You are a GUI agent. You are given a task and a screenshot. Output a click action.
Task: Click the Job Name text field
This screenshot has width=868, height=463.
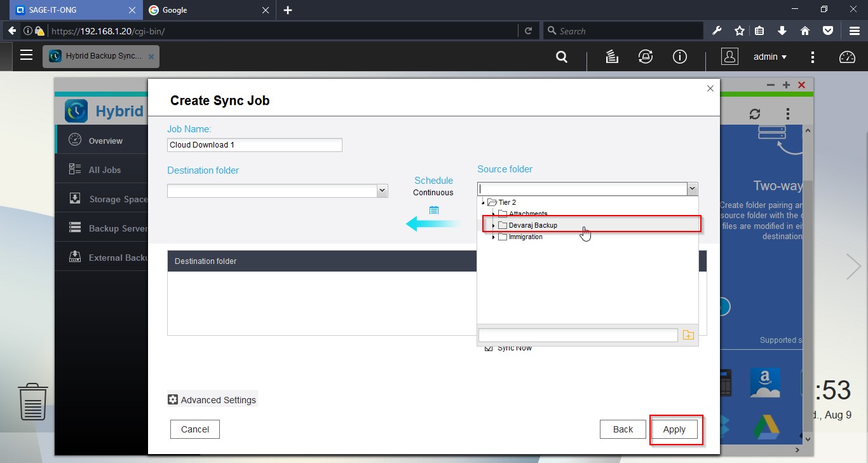pos(254,145)
